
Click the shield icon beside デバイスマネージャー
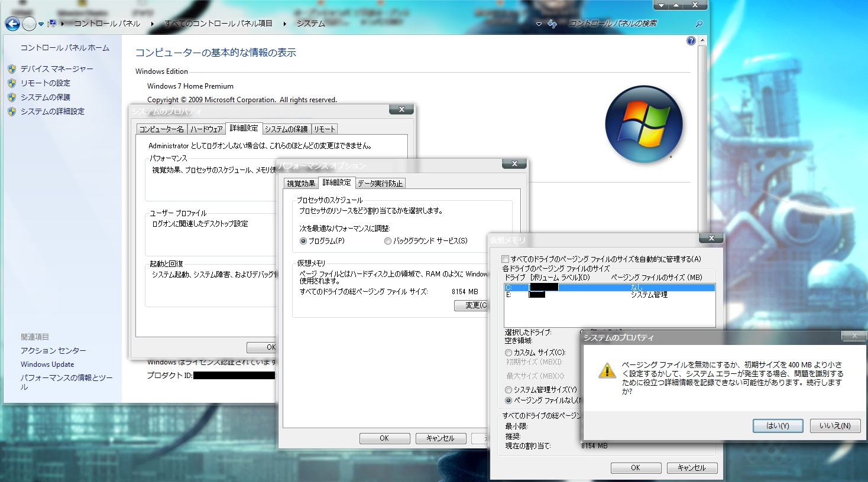[x=12, y=69]
